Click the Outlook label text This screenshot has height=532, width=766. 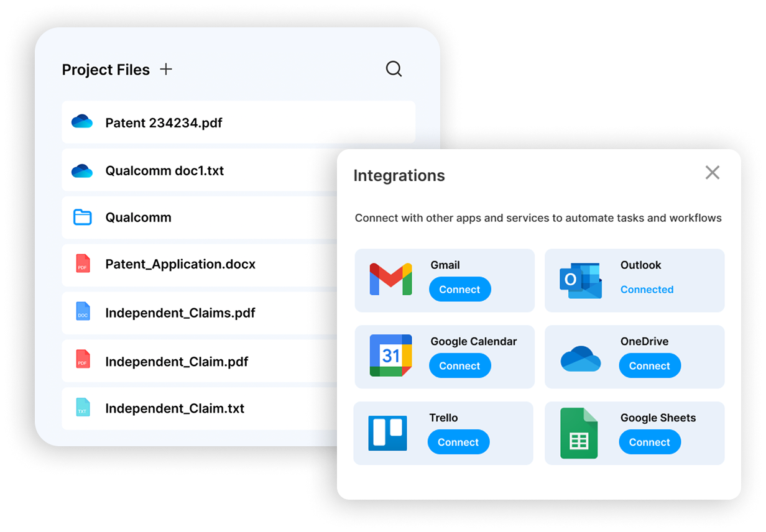pos(641,265)
